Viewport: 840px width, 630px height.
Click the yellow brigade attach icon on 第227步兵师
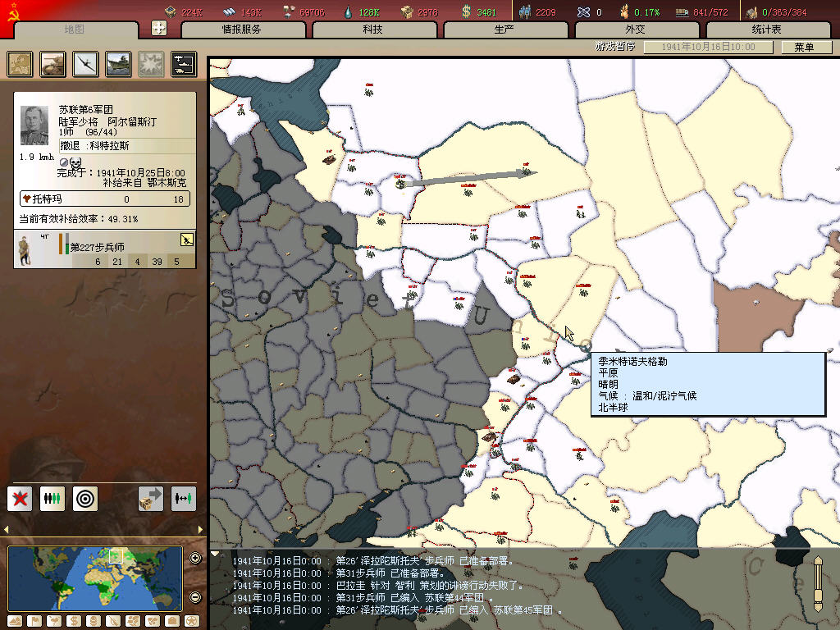pos(187,240)
